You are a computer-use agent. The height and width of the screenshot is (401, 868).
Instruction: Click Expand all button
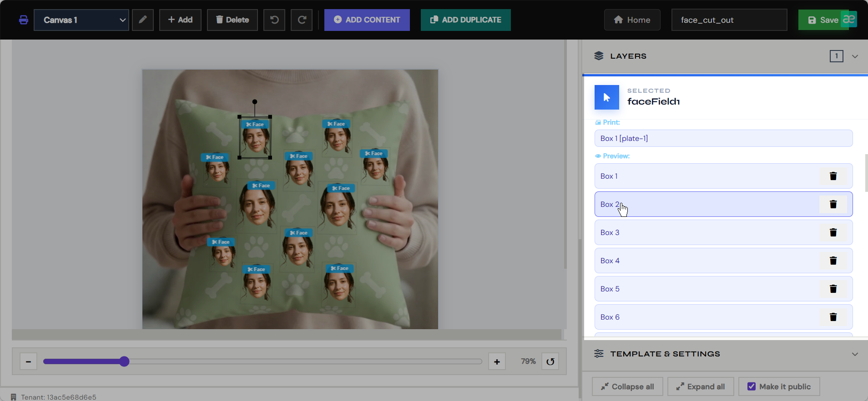point(701,386)
